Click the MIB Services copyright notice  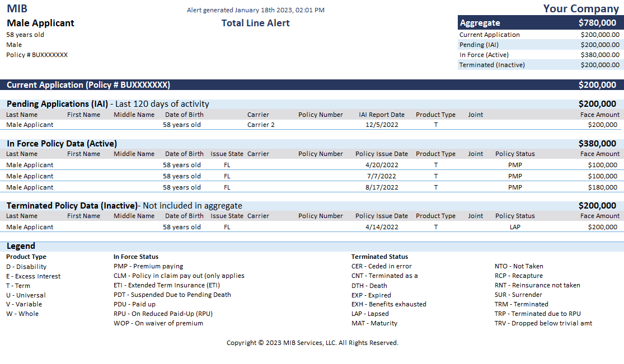click(312, 343)
